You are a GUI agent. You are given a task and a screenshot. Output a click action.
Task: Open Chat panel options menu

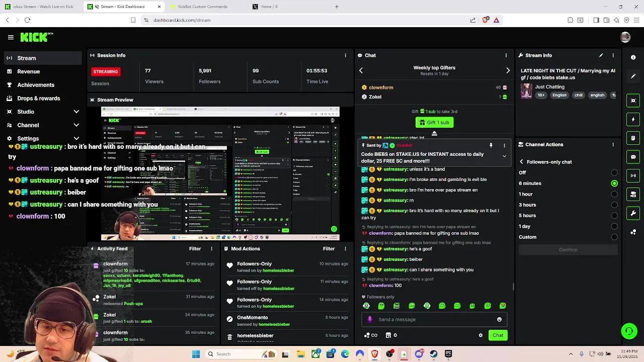[506, 55]
